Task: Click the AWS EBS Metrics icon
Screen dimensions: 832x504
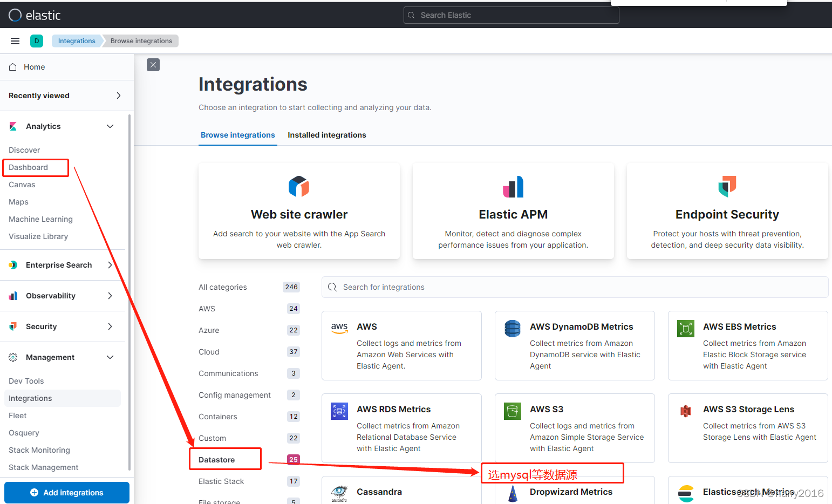Action: coord(686,328)
